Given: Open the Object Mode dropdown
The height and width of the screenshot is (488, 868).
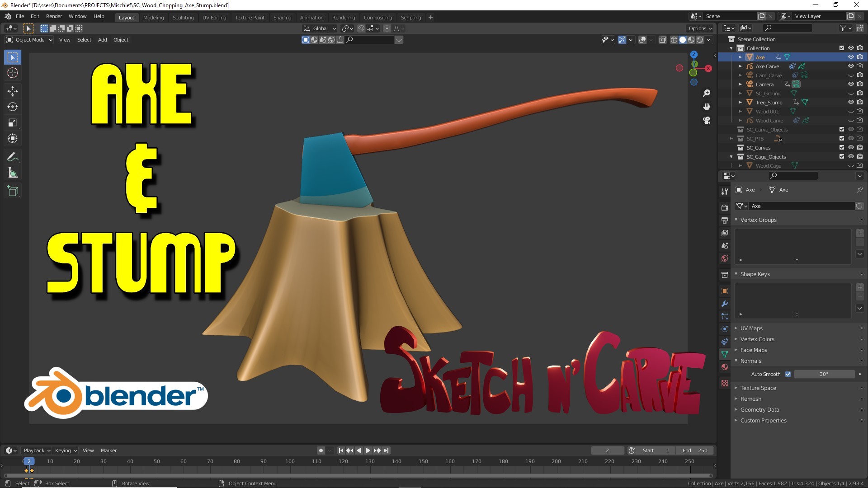Looking at the screenshot, I should (29, 40).
